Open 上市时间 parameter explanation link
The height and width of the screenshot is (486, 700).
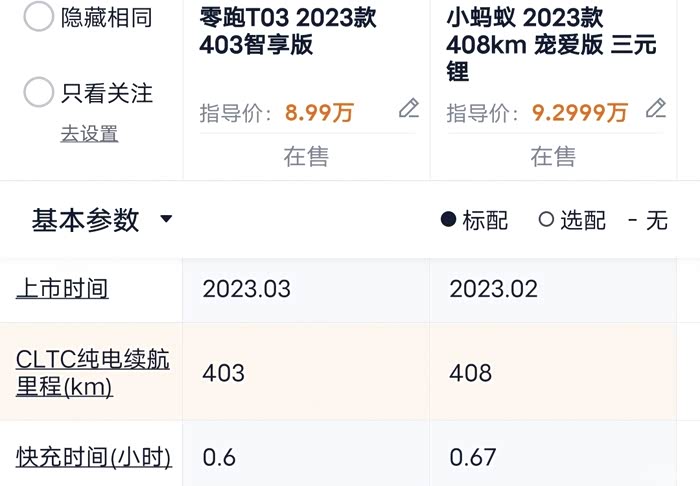click(62, 289)
